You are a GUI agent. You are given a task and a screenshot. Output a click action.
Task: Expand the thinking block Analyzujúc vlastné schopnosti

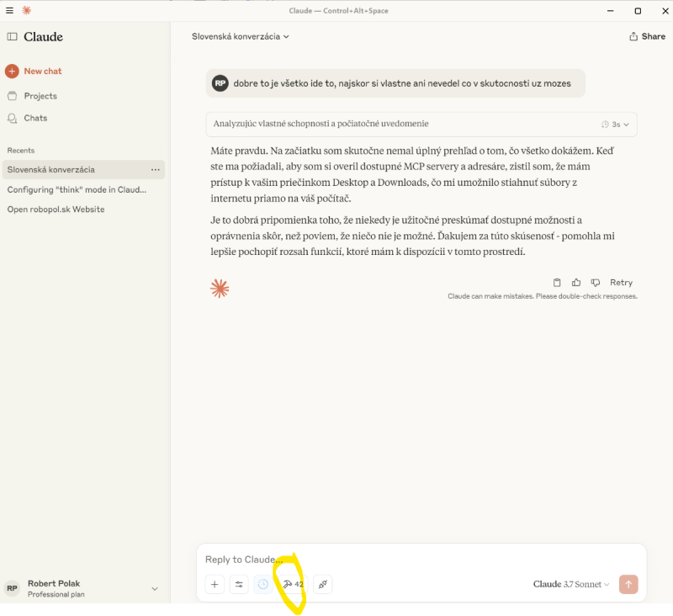[x=421, y=124]
